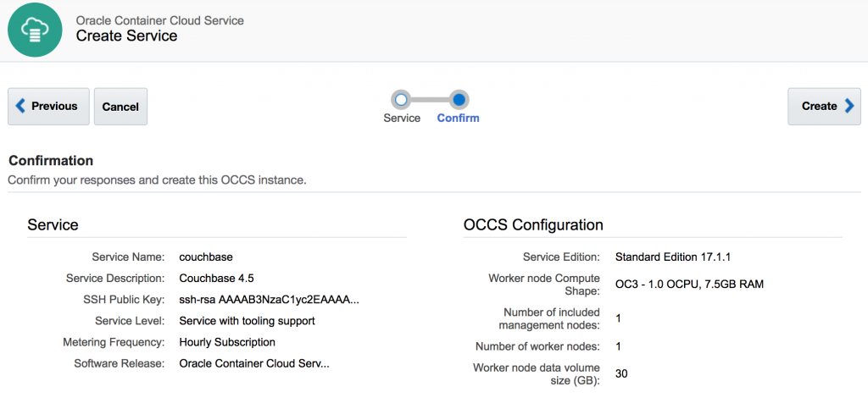Click the data volume size value '30'

621,374
